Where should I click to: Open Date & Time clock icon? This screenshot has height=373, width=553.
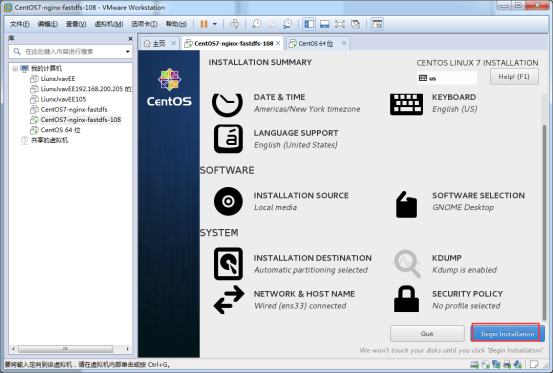[x=227, y=105]
